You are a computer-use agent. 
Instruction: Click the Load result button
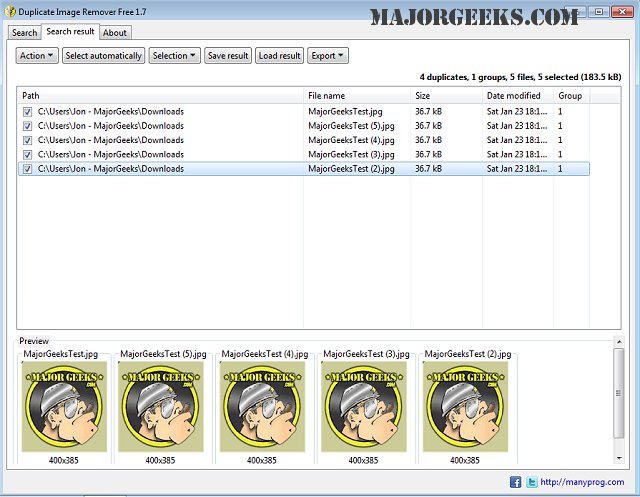[x=280, y=55]
